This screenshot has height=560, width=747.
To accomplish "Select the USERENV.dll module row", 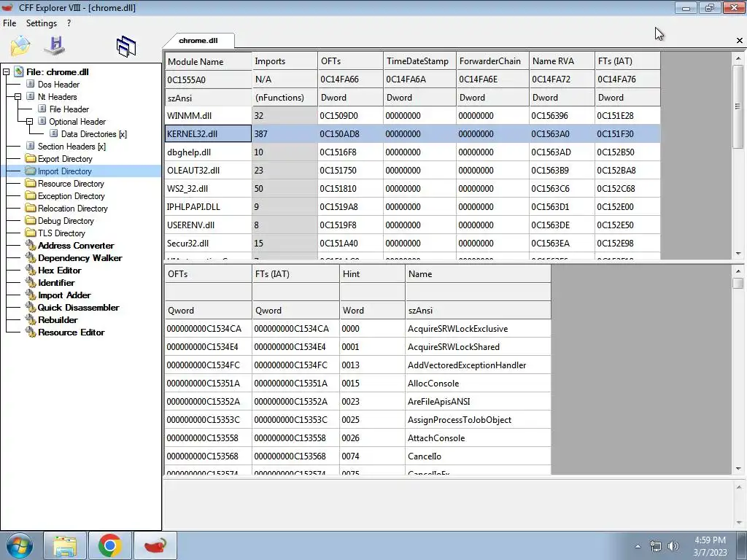I will point(413,225).
